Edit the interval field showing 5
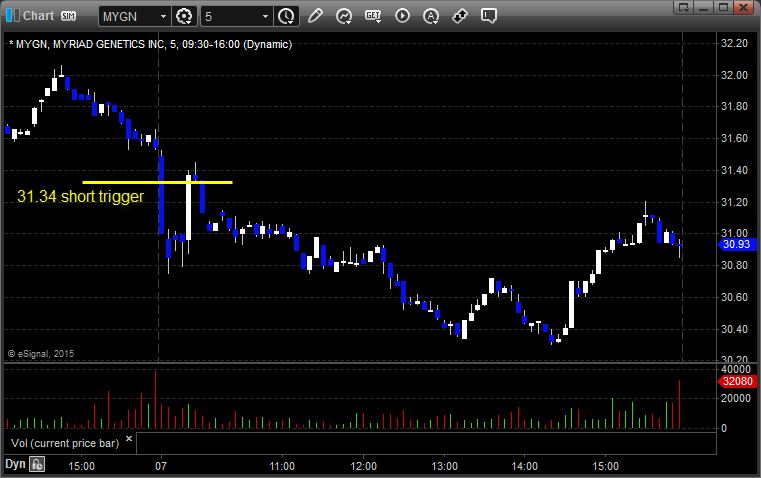The width and height of the screenshot is (761, 478). pyautogui.click(x=231, y=16)
